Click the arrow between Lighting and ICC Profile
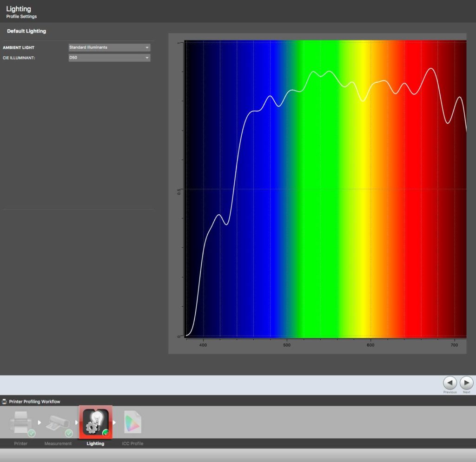The image size is (476, 462). [x=114, y=422]
